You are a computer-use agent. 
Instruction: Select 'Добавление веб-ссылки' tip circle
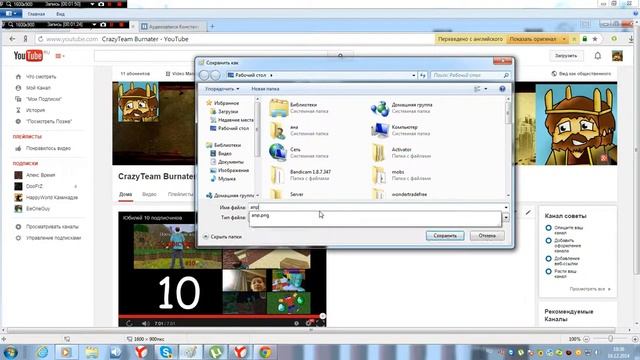[548, 258]
